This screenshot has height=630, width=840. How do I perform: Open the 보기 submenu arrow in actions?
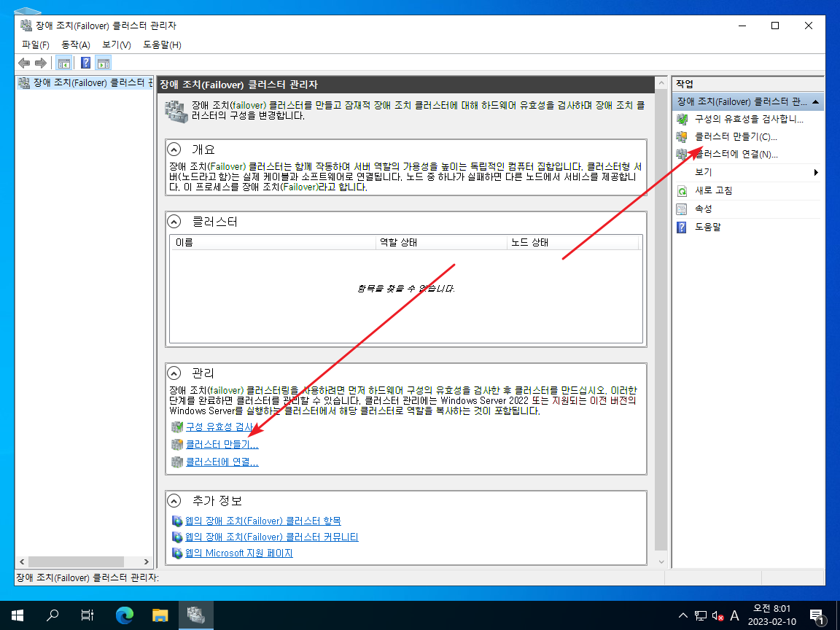coord(816,172)
